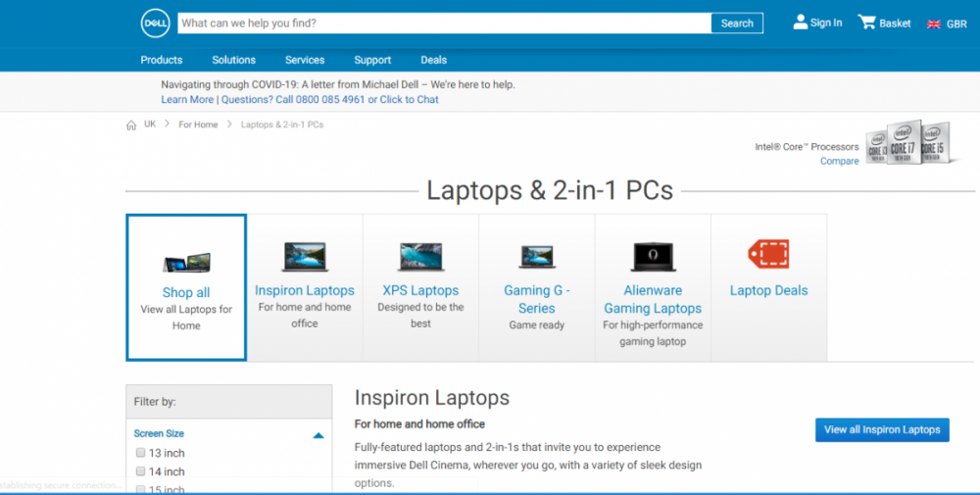Tick the 15 inch screen size checkbox
The width and height of the screenshot is (980, 495).
[x=140, y=489]
